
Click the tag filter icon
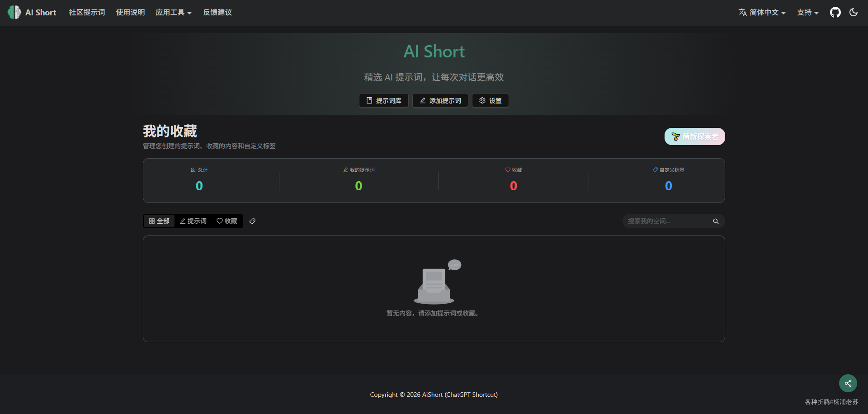[253, 221]
